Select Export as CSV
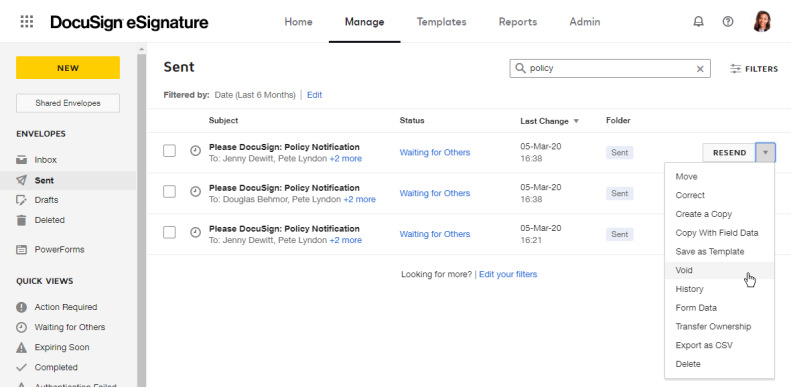 coord(719,345)
